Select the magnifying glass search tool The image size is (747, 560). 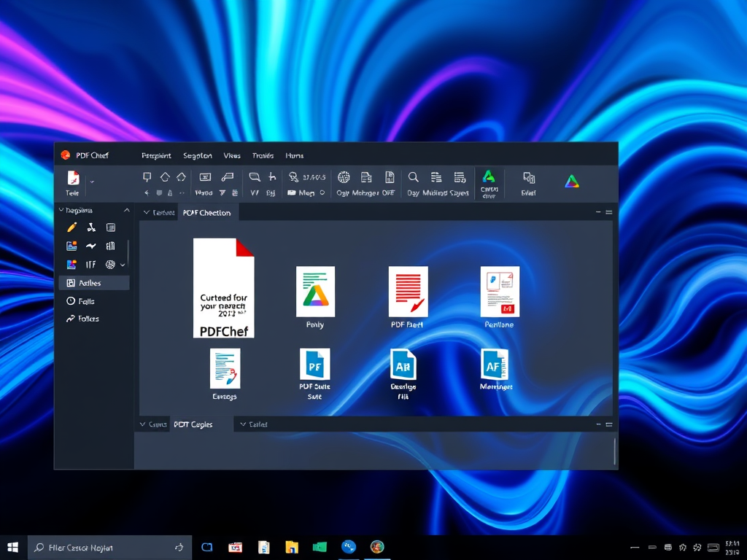pos(413,177)
